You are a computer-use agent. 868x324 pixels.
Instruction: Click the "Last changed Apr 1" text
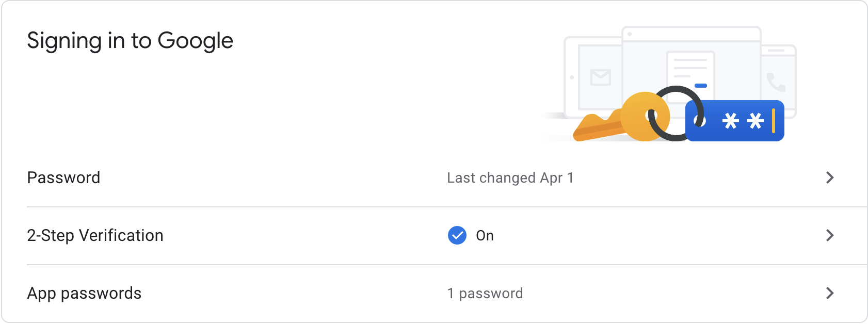510,177
